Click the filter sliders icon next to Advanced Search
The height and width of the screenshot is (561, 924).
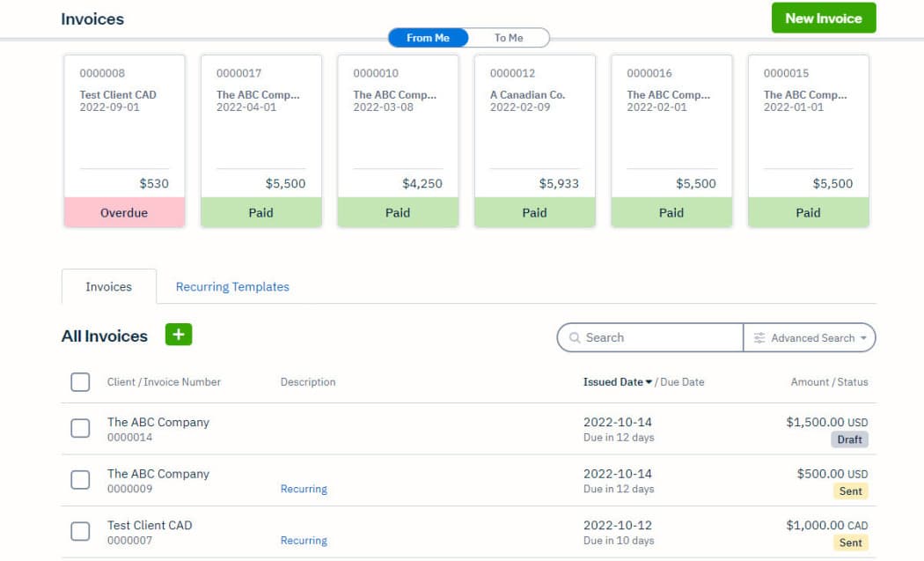[759, 337]
